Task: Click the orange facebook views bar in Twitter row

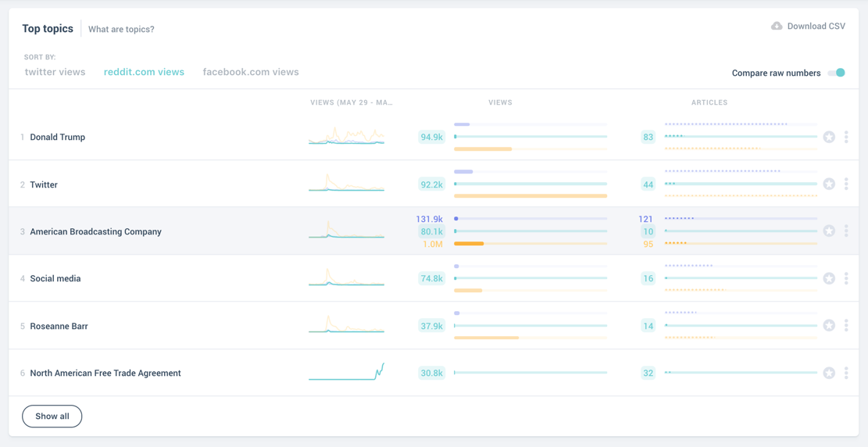Action: click(x=530, y=195)
